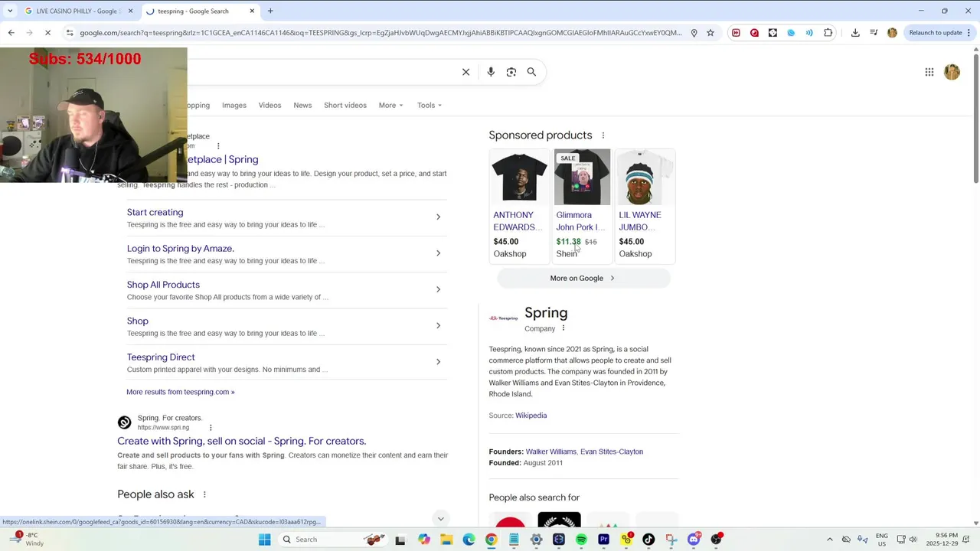Expand the Tools dropdown
Viewport: 980px width, 551px height.
(x=430, y=105)
